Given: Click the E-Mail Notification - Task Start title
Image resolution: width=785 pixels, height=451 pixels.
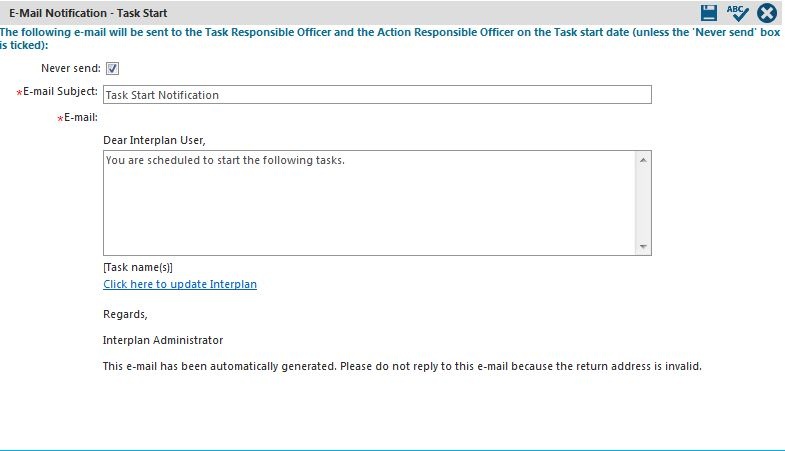Looking at the screenshot, I should (x=88, y=13).
